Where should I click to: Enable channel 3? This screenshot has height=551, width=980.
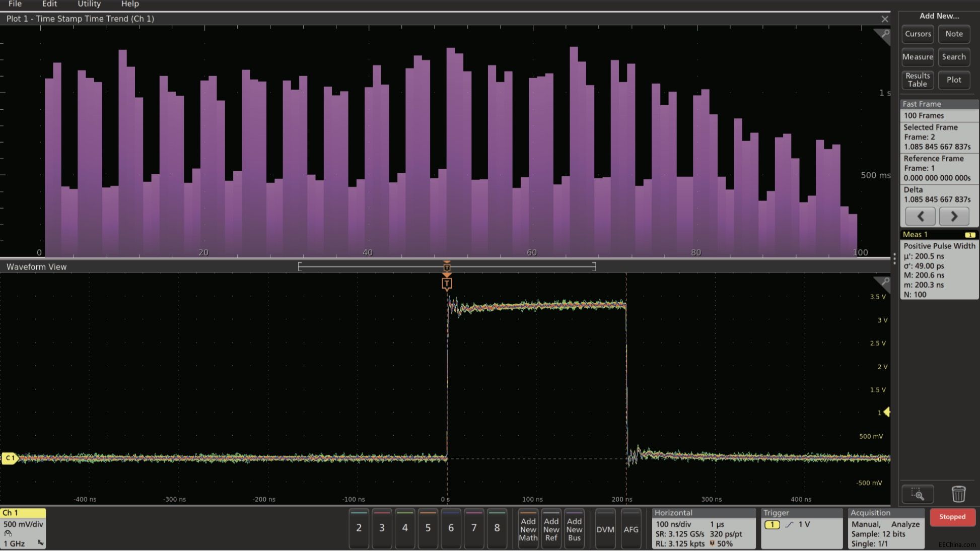(382, 528)
